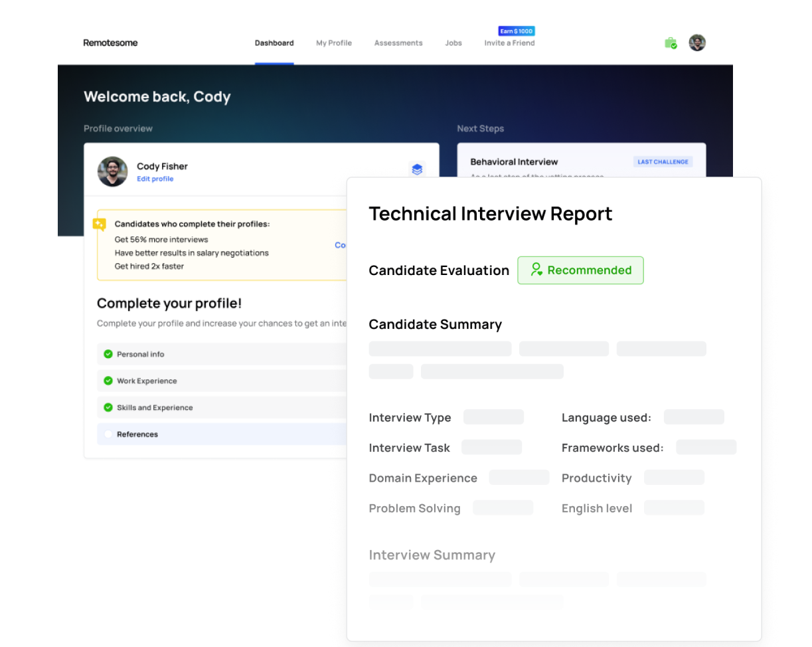Click the yellow sparkle tip icon
Image resolution: width=812 pixels, height=647 pixels.
pos(100,224)
